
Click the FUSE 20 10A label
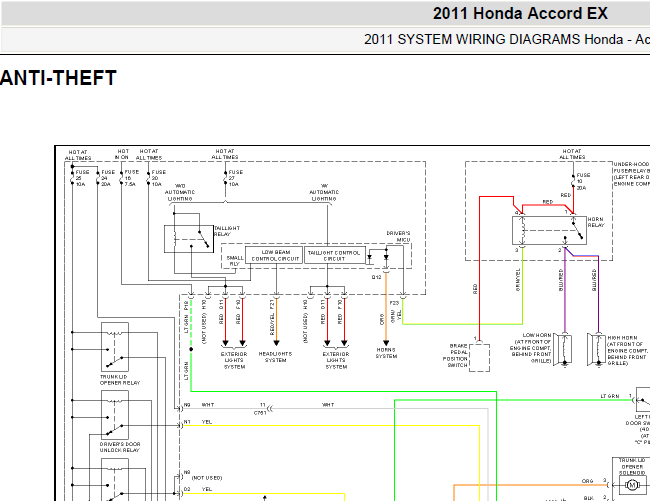158,178
